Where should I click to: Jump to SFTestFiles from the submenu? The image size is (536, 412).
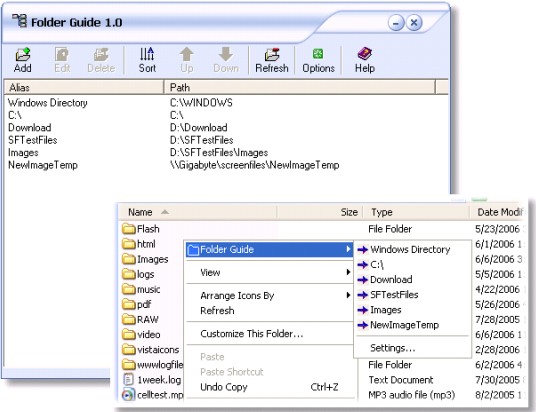coord(394,295)
